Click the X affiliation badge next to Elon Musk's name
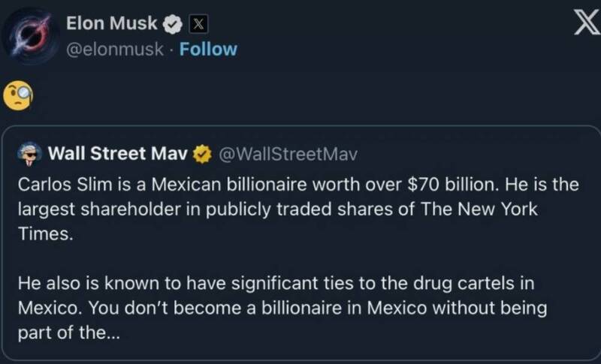Image resolution: width=601 pixels, height=364 pixels. (x=195, y=24)
